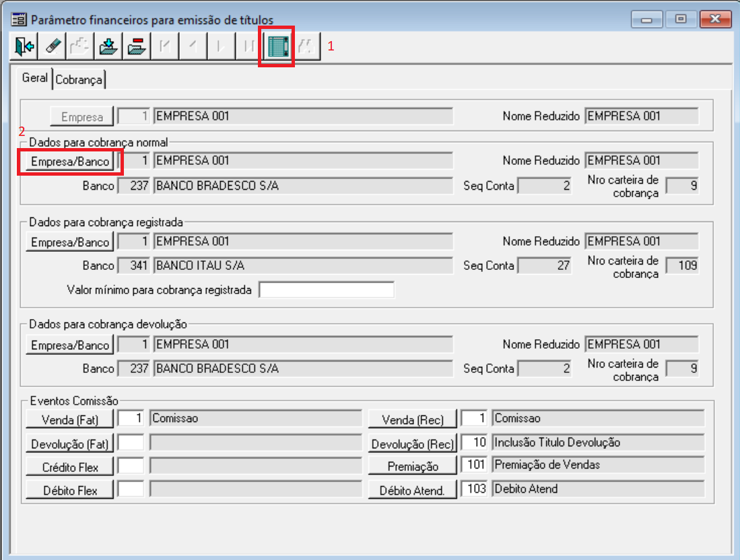The width and height of the screenshot is (740, 560).
Task: Go to next record arrow
Action: [220, 46]
